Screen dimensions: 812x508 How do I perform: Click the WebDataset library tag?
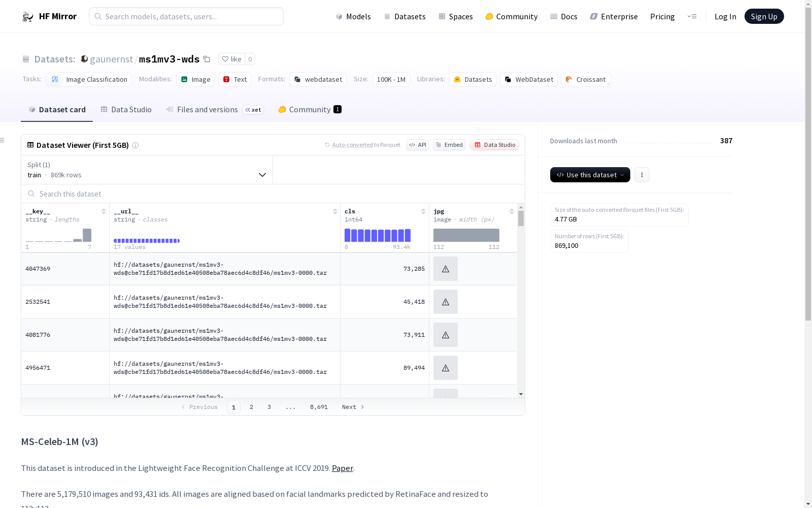[x=529, y=79]
